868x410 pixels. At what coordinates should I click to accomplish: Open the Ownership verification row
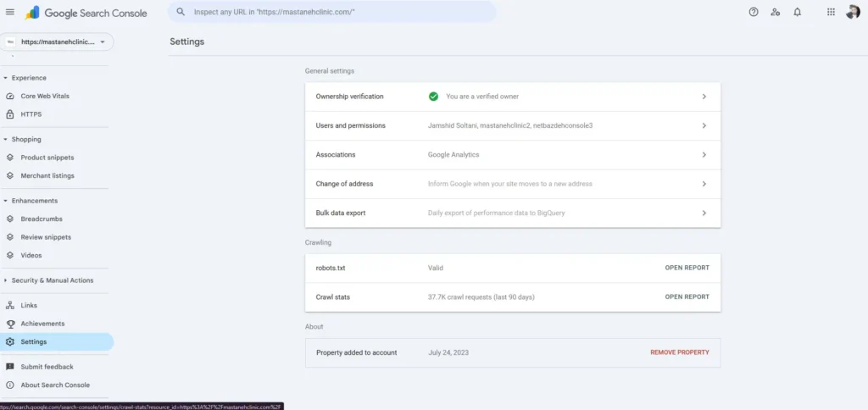512,97
